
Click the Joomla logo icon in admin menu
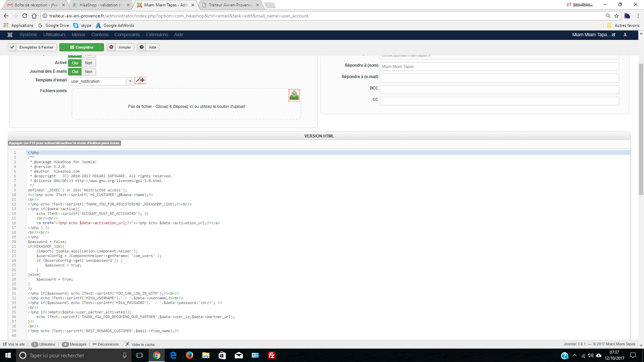[10, 35]
